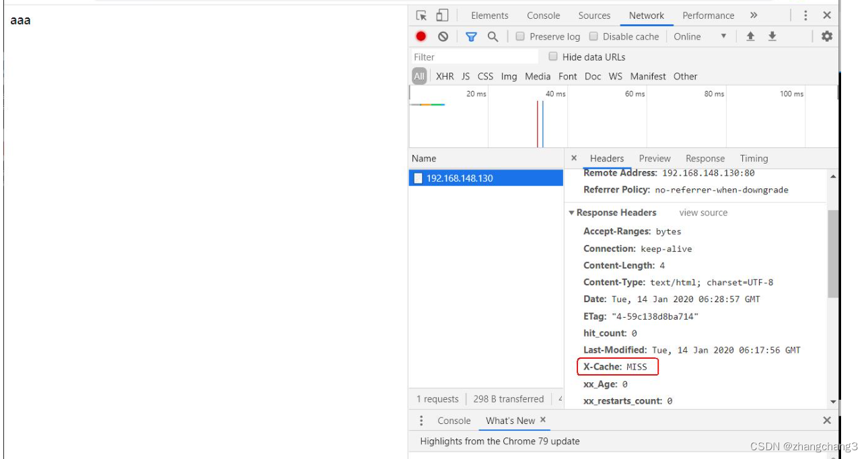Focus the Filter text input

(x=475, y=57)
